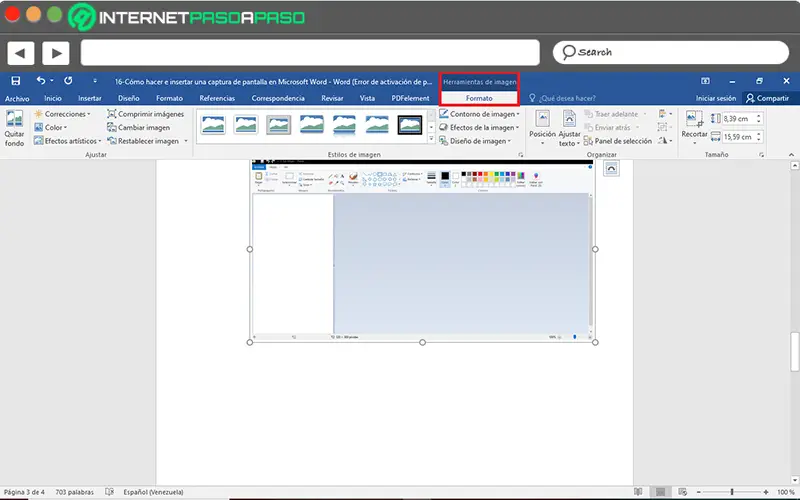This screenshot has height=500, width=800.
Task: Open the Color adjustment dropdown
Action: click(x=51, y=128)
